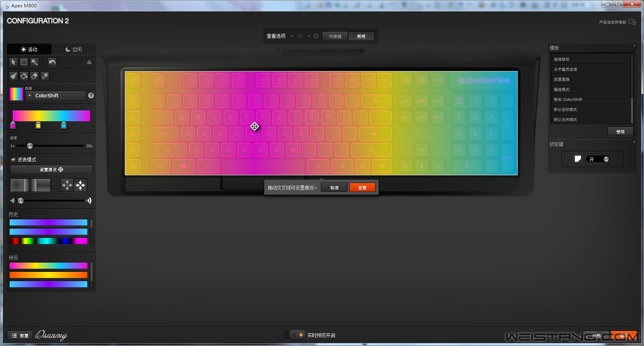
Task: Click the ColorShift gradient bar
Action: [x=51, y=116]
